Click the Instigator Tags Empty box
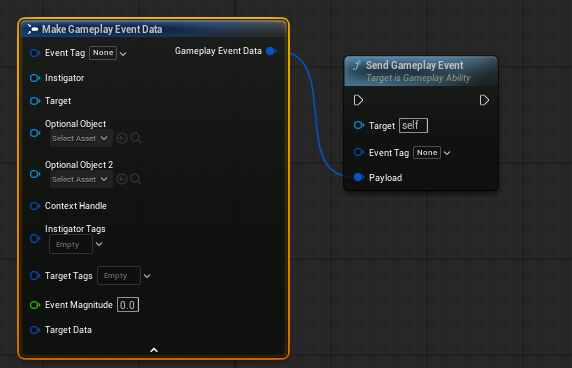 [x=71, y=244]
